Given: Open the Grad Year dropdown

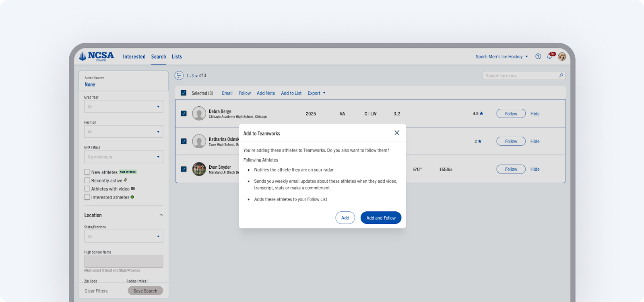Looking at the screenshot, I should (x=124, y=107).
